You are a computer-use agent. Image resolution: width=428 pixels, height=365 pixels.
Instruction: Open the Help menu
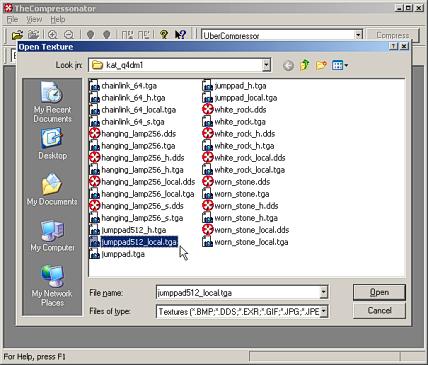(x=58, y=20)
